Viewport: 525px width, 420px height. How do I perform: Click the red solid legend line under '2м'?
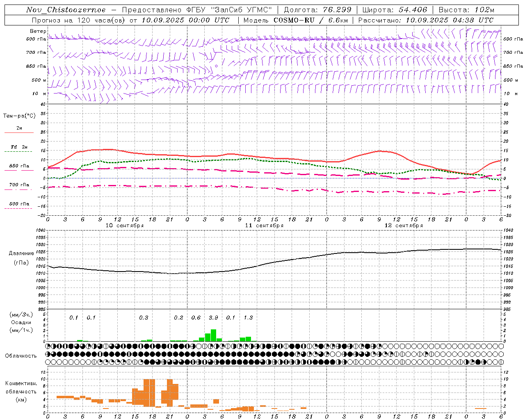(19, 133)
